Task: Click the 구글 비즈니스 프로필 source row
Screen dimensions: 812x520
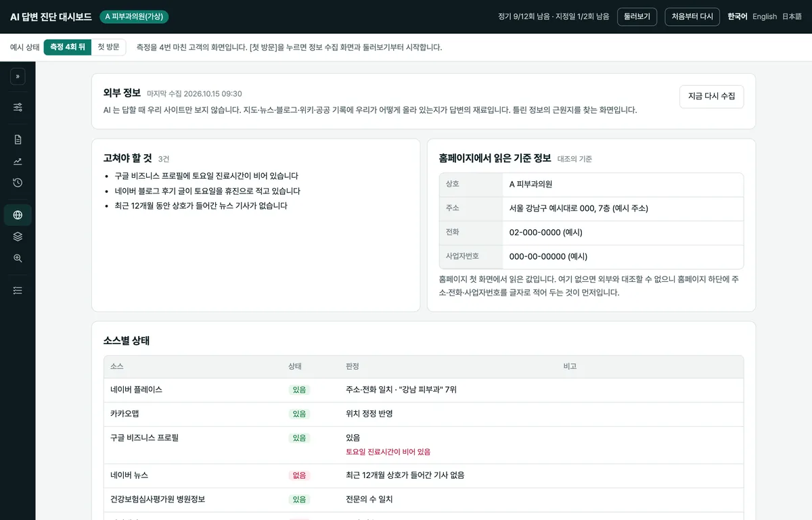Action: coord(424,445)
